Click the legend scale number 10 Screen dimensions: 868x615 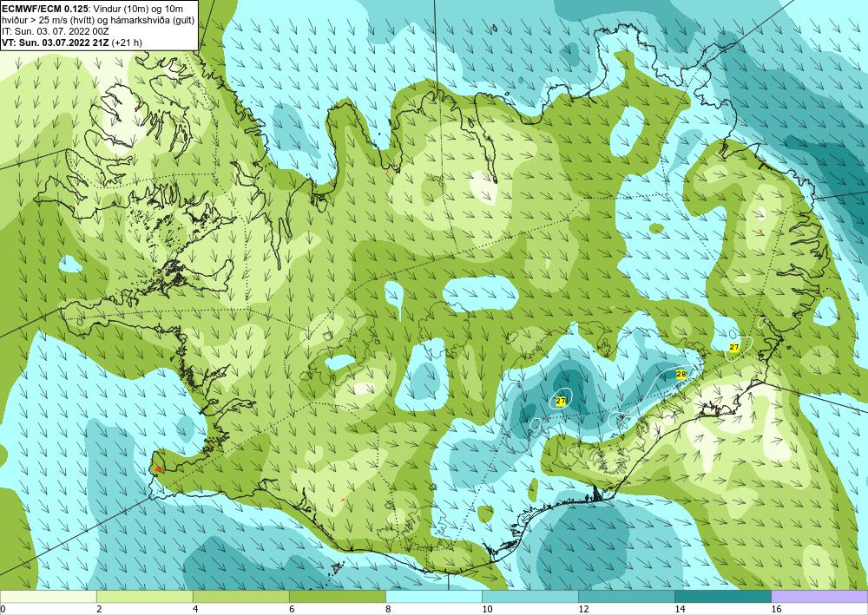[487, 610]
